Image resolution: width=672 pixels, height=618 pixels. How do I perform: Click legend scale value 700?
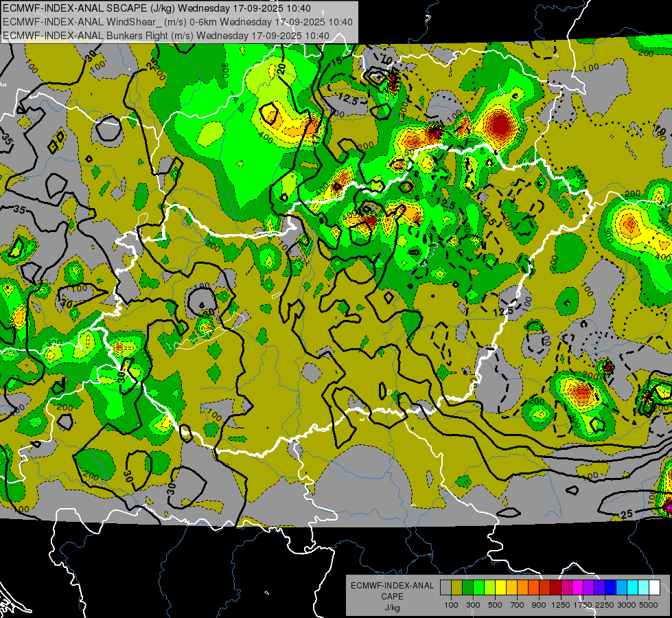518,605
